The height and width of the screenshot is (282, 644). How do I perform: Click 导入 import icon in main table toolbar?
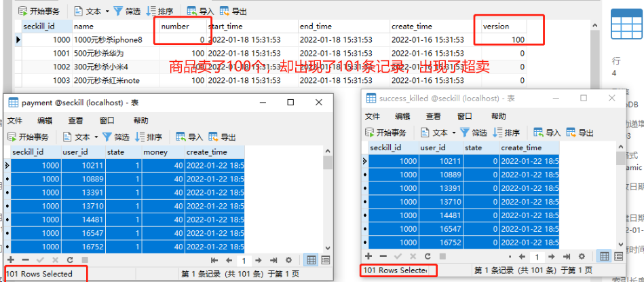(200, 11)
